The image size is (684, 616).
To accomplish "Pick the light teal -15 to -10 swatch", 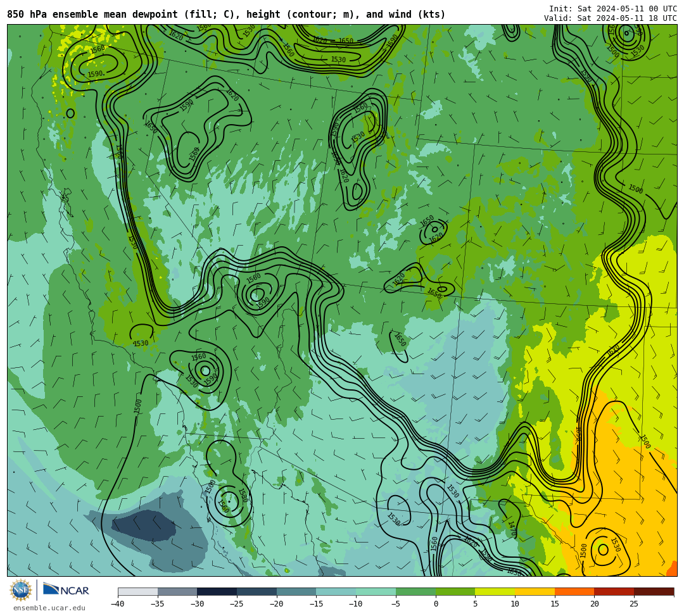I will pyautogui.click(x=336, y=591).
